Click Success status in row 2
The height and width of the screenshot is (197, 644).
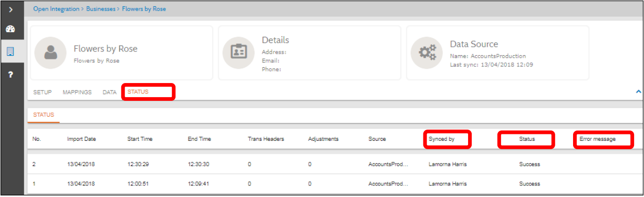pos(529,164)
